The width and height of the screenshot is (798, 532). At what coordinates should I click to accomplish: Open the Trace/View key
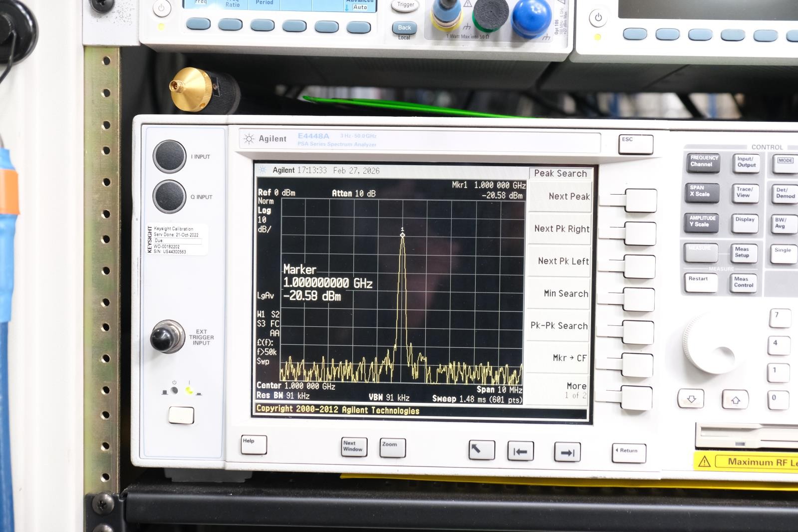[x=745, y=193]
